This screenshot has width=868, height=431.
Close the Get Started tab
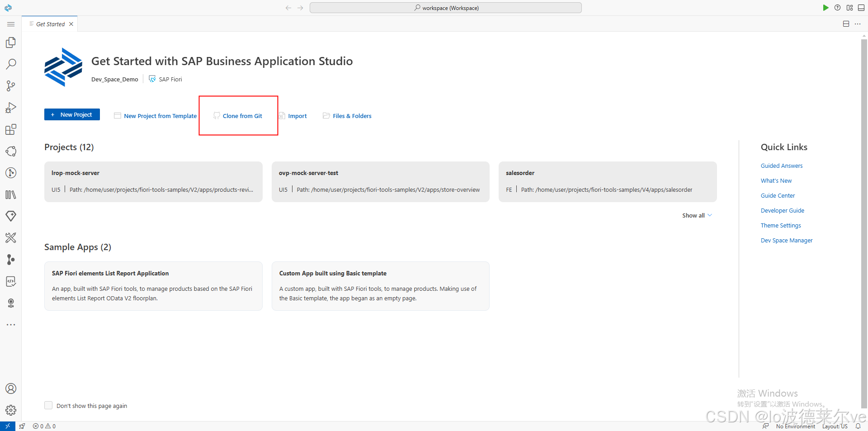71,24
